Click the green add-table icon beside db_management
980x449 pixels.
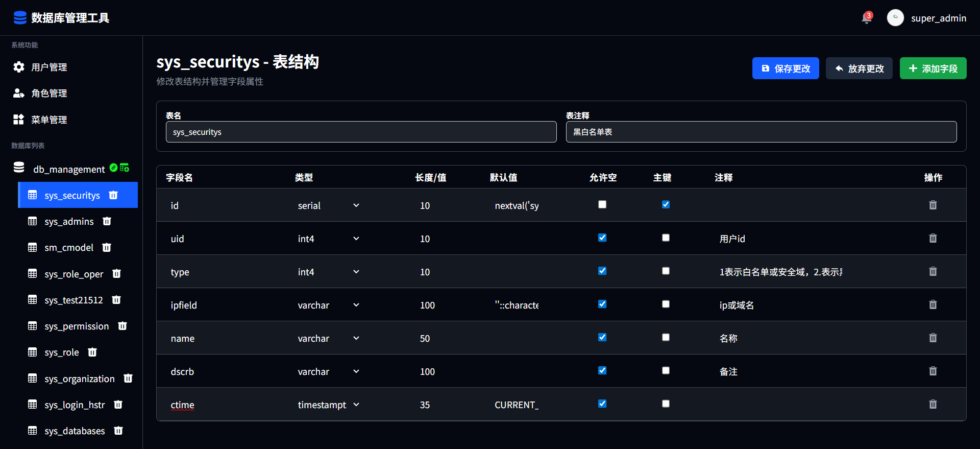[x=125, y=168]
